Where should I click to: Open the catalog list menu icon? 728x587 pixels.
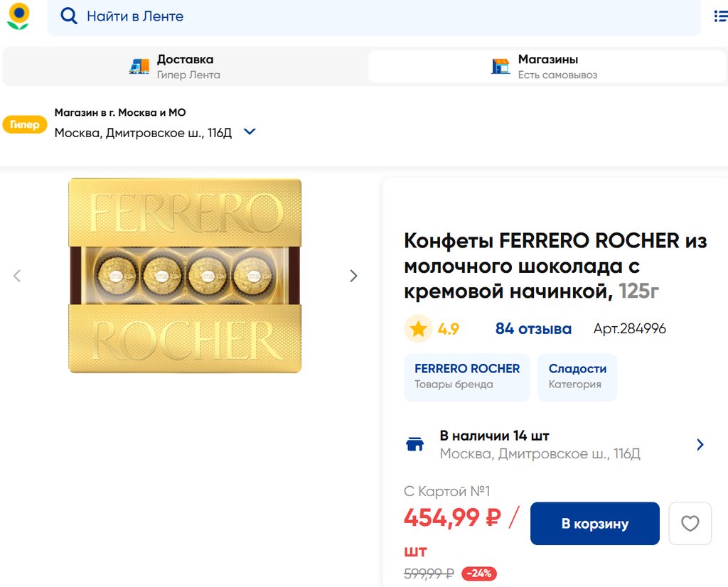click(719, 16)
